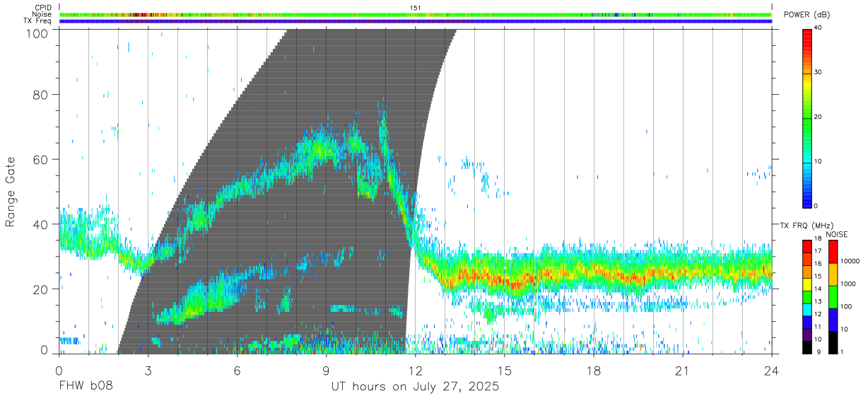Click the TX Freq blue strip above plot
This screenshot has width=868, height=401.
(416, 21)
